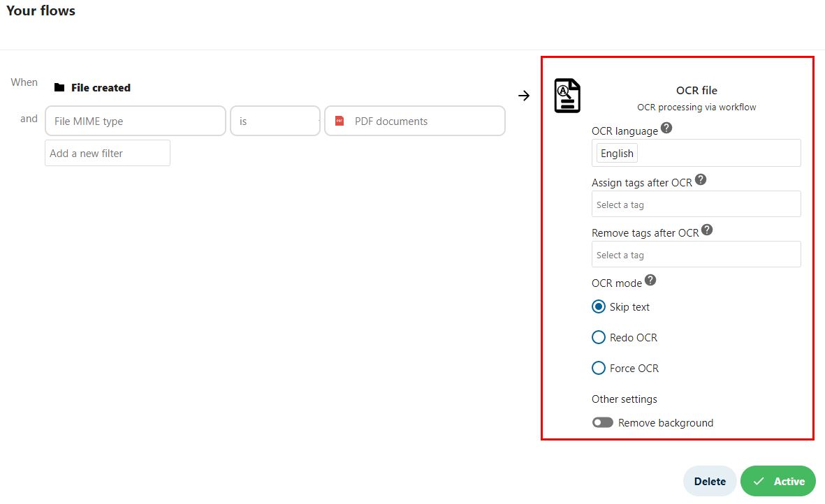Delete this flow
825x504 pixels.
710,481
